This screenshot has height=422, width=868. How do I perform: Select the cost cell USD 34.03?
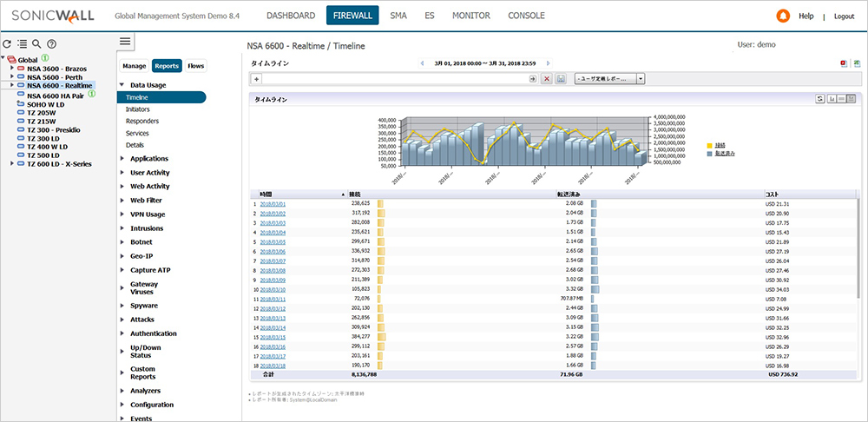pyautogui.click(x=777, y=289)
